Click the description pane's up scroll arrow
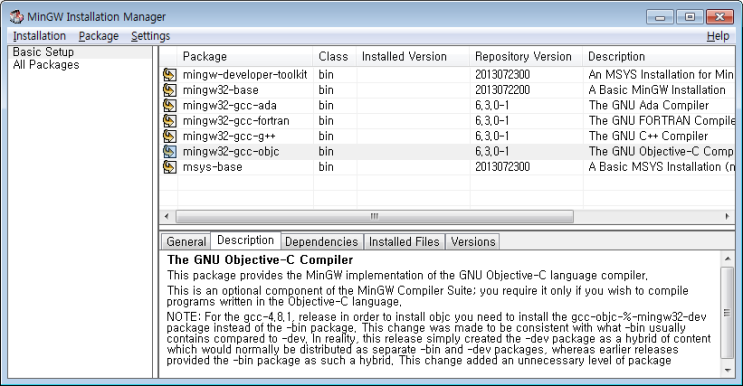Screen dimensions: 743x386 [727, 259]
